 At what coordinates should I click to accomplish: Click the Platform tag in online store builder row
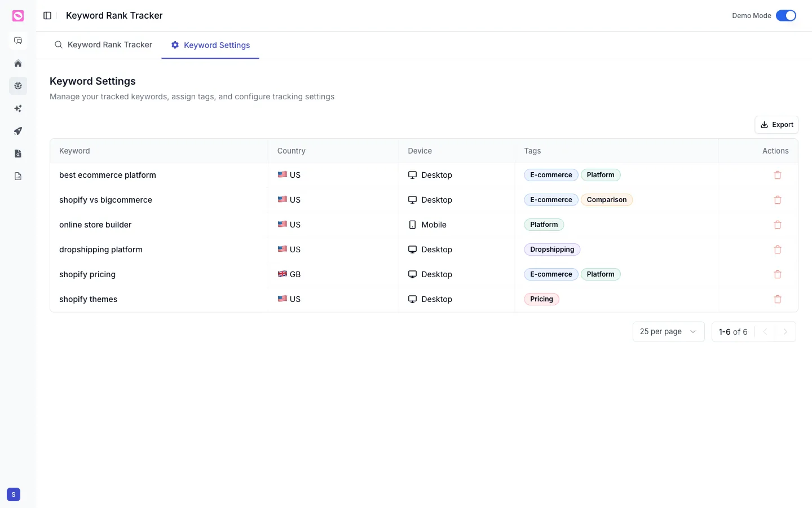544,225
